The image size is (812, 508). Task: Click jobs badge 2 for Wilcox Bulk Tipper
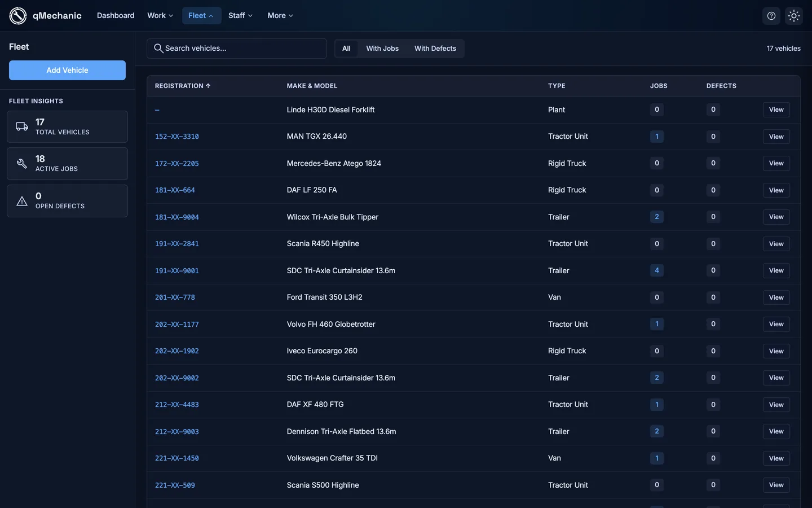tap(656, 217)
